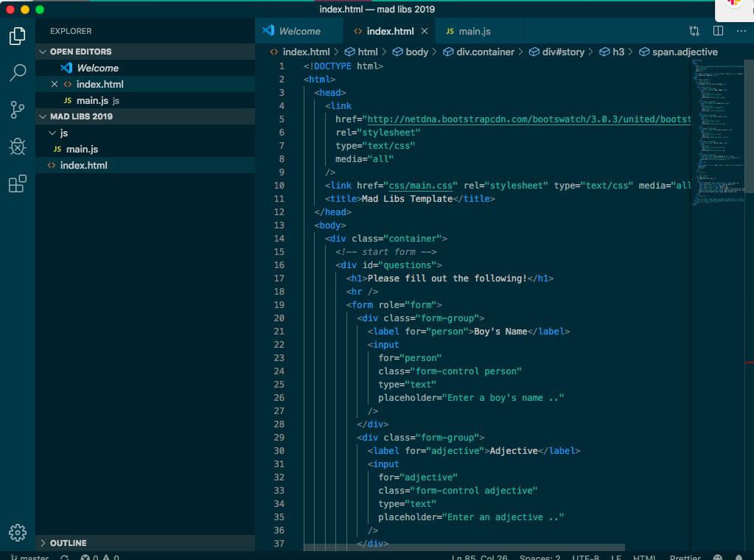
Task: Click span.adjective breadcrumb item
Action: coord(678,52)
